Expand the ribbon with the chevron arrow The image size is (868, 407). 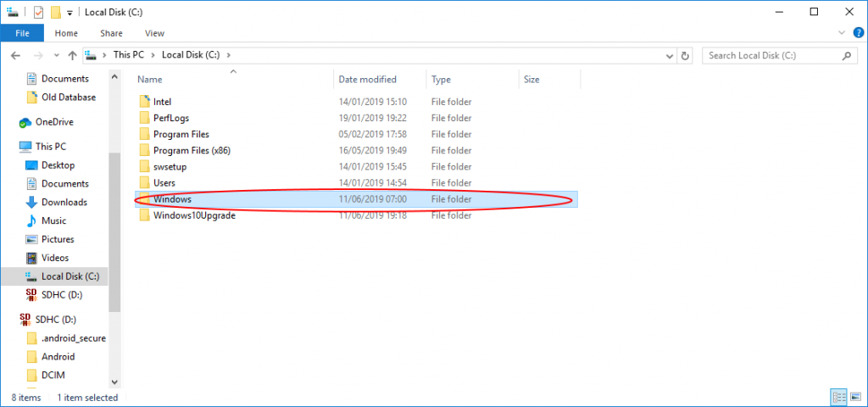pyautogui.click(x=842, y=33)
